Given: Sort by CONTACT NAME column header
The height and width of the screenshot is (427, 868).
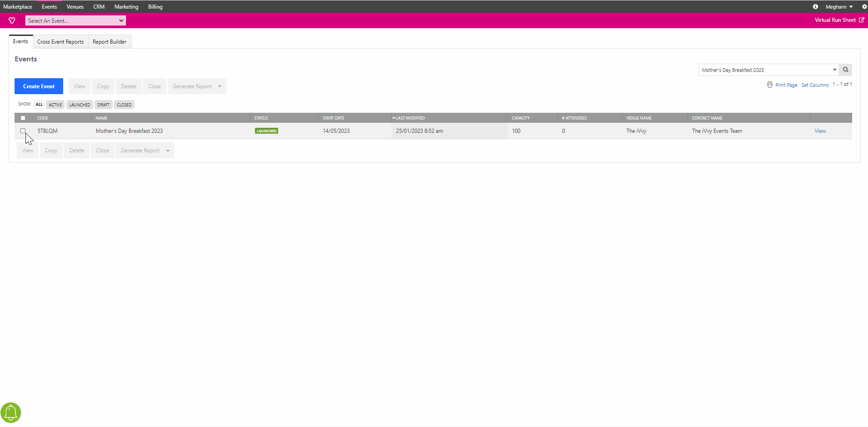Looking at the screenshot, I should pos(707,118).
